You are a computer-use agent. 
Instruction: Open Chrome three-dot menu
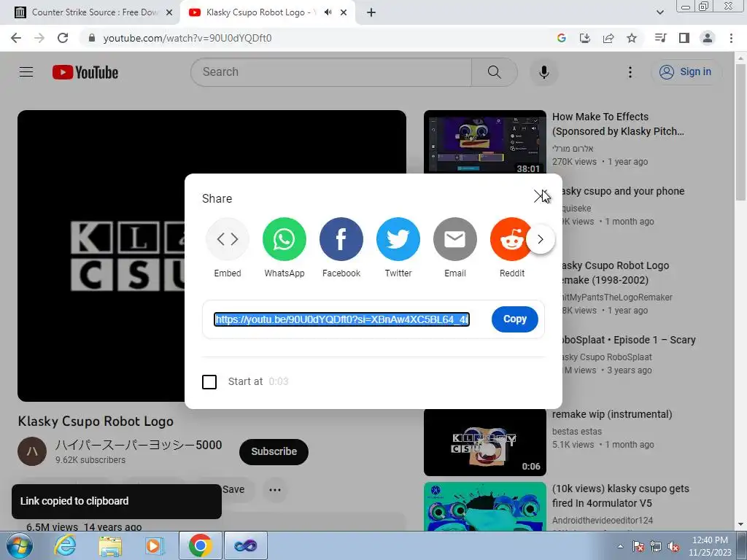pyautogui.click(x=731, y=38)
